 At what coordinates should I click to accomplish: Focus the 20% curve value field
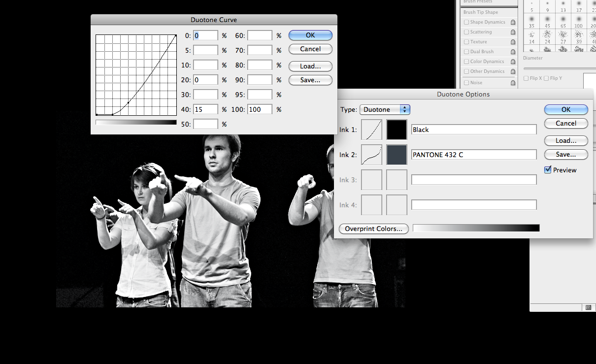205,80
